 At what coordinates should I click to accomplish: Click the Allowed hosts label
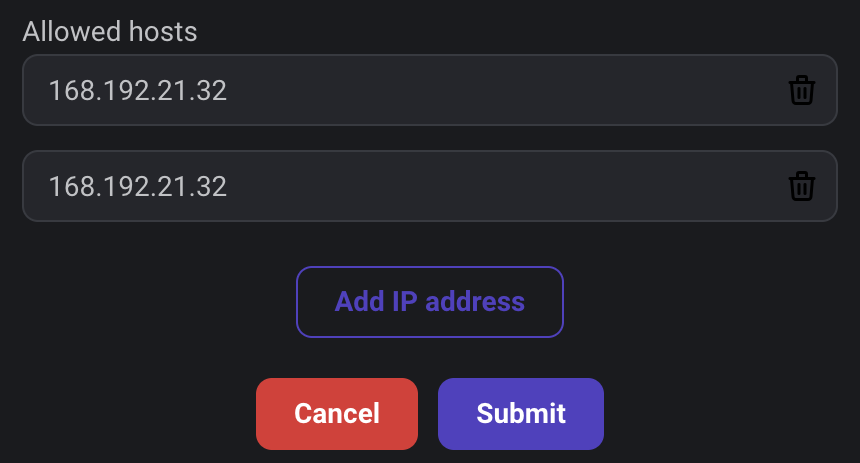coord(110,31)
